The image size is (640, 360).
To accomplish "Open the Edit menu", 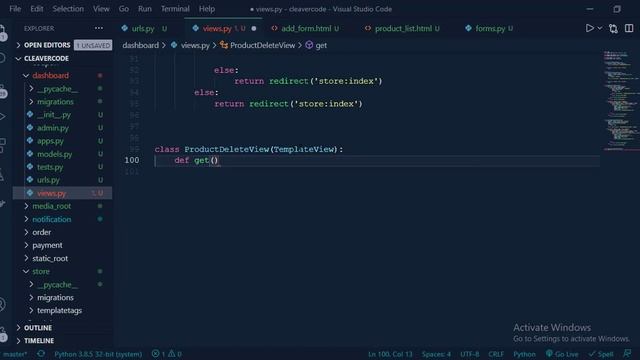I will pyautogui.click(x=37, y=9).
